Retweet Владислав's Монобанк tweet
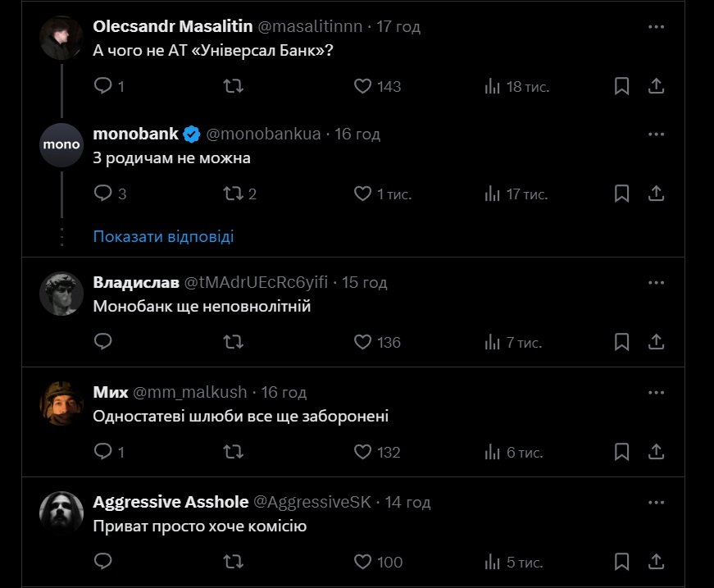714x588 pixels. [233, 342]
